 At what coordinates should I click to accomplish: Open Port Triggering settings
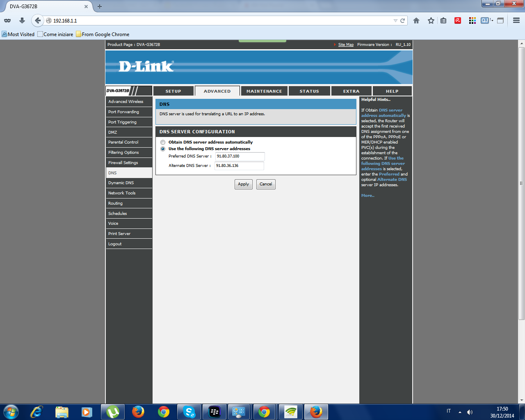pos(129,122)
